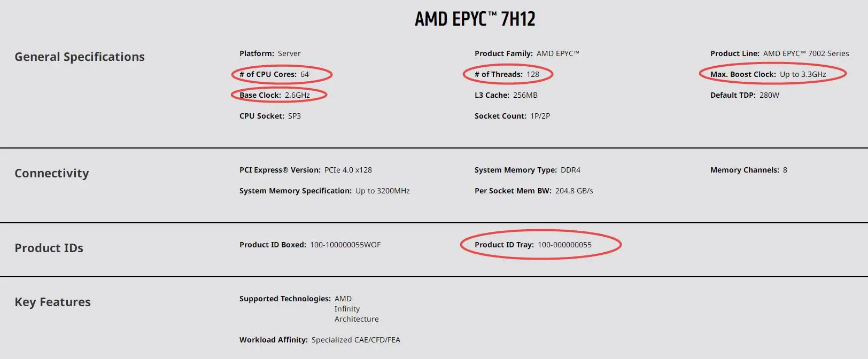
Task: Click the Base Clock 2.6GHz specification
Action: [x=275, y=95]
